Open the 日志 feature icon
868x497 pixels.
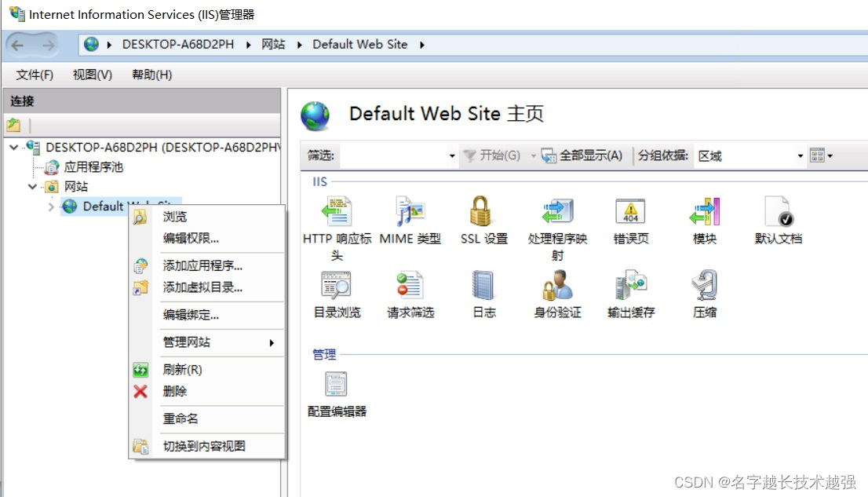[x=483, y=285]
